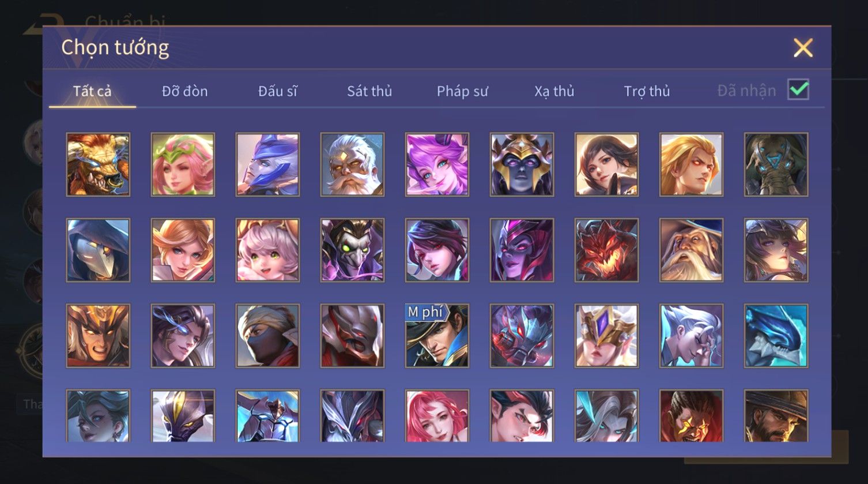Open the 'Đấu sĩ' tab
This screenshot has height=484, width=868.
tap(278, 91)
